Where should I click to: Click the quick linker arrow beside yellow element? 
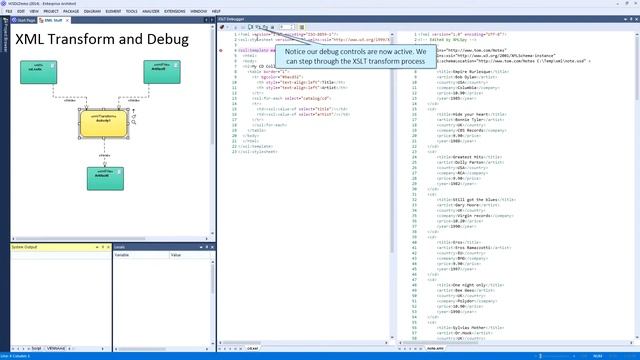click(x=133, y=111)
